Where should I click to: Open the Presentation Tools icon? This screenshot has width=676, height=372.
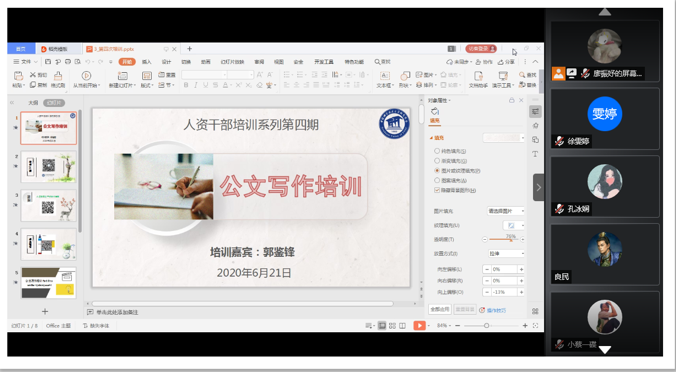tap(503, 76)
